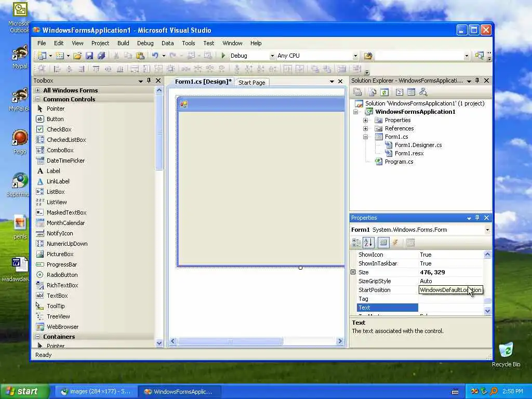This screenshot has width=532, height=399.
Task: Click View Code icon in Solution Explorer
Action: click(x=400, y=92)
